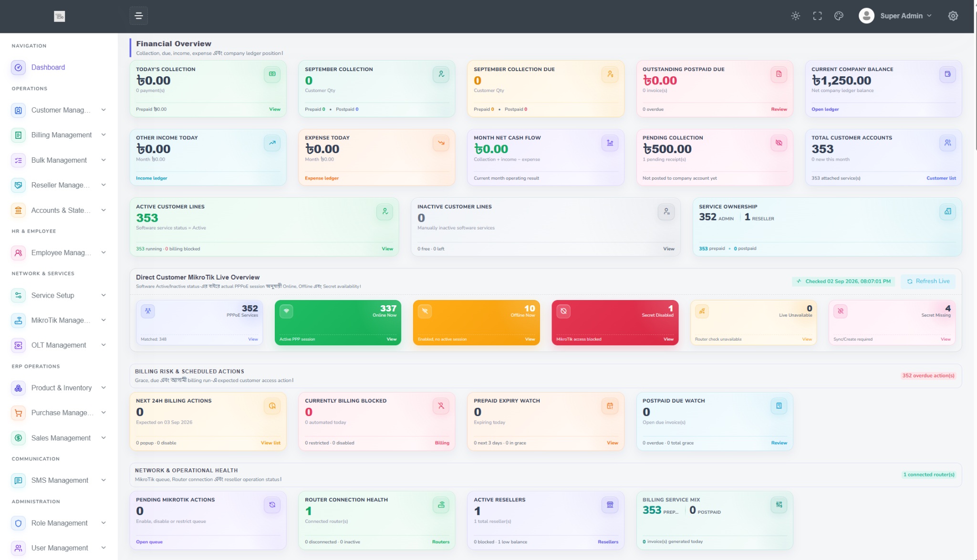Click Expense ledger link
The width and height of the screenshot is (977, 560).
pos(322,178)
